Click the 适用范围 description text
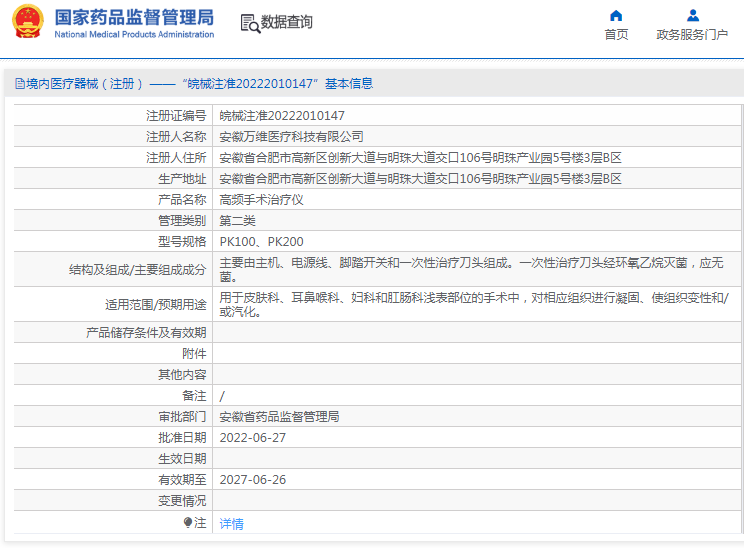Viewport: 744px width, 548px height. tap(474, 305)
